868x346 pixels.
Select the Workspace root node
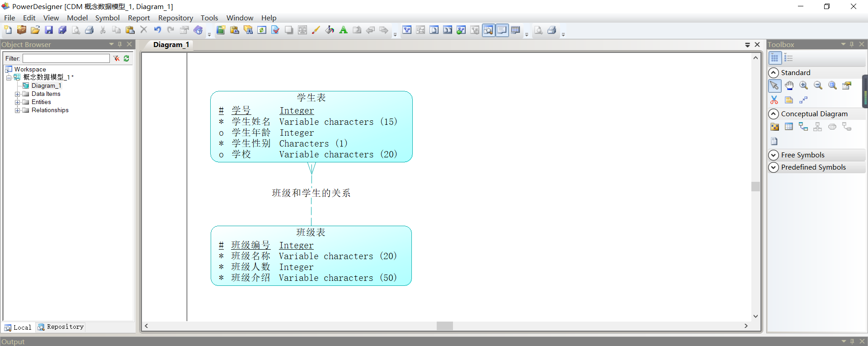(30, 70)
